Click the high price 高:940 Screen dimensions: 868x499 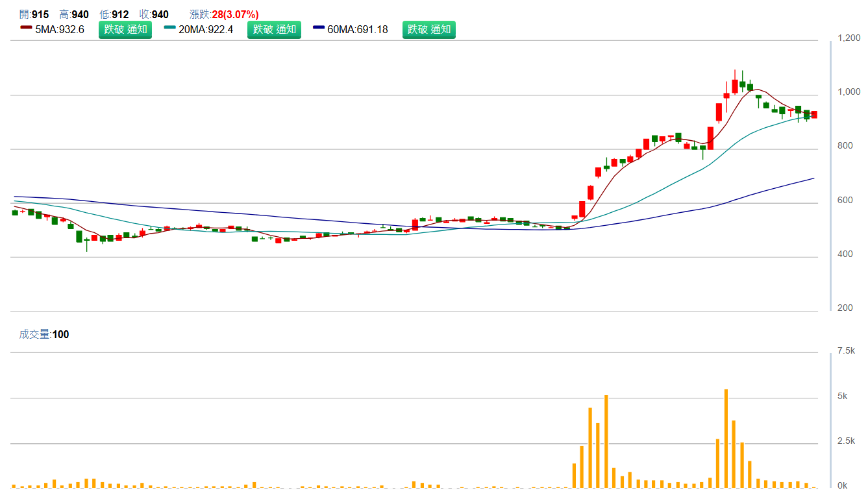[74, 14]
